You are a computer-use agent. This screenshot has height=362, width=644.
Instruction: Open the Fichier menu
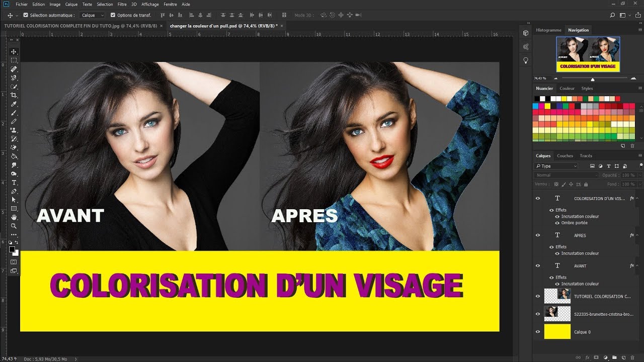pos(22,4)
